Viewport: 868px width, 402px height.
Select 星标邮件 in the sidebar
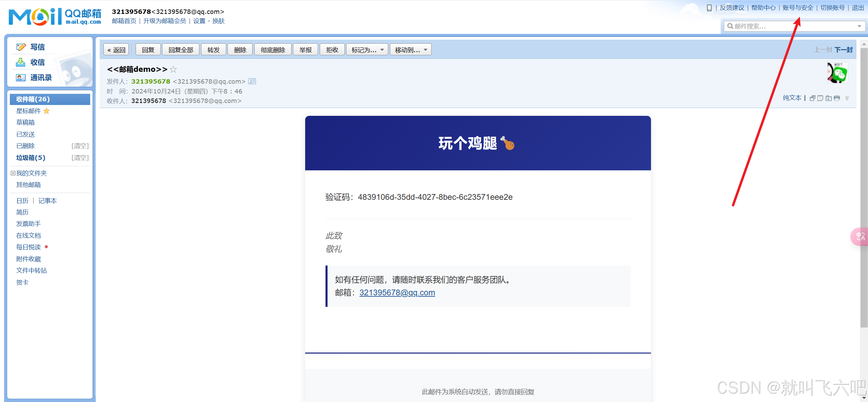tap(28, 111)
